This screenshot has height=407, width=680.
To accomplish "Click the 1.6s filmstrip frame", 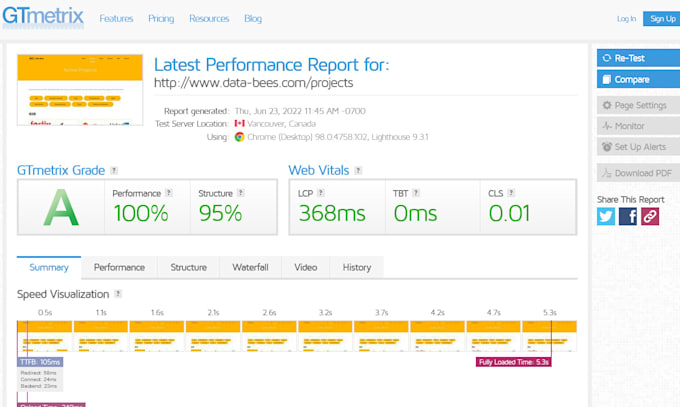I will click(x=157, y=336).
